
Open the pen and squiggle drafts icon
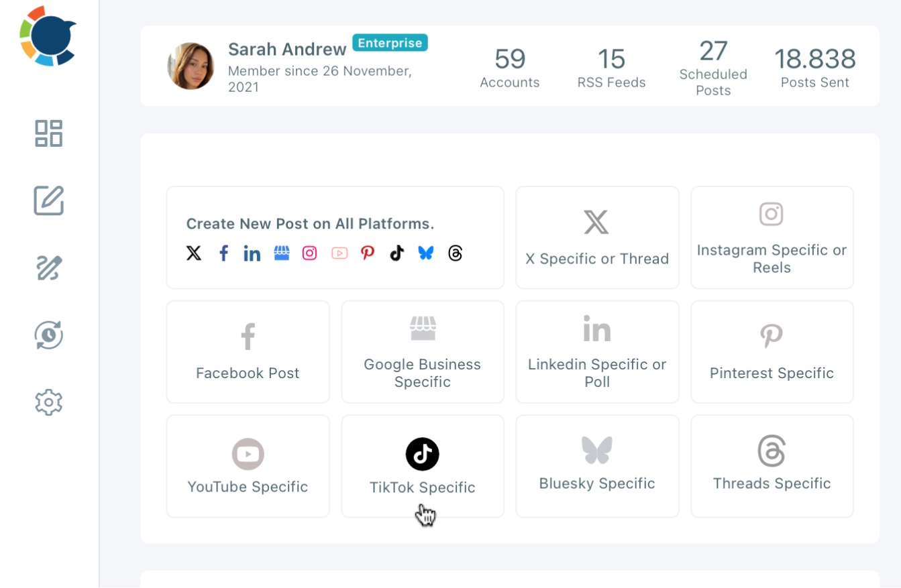pyautogui.click(x=48, y=268)
